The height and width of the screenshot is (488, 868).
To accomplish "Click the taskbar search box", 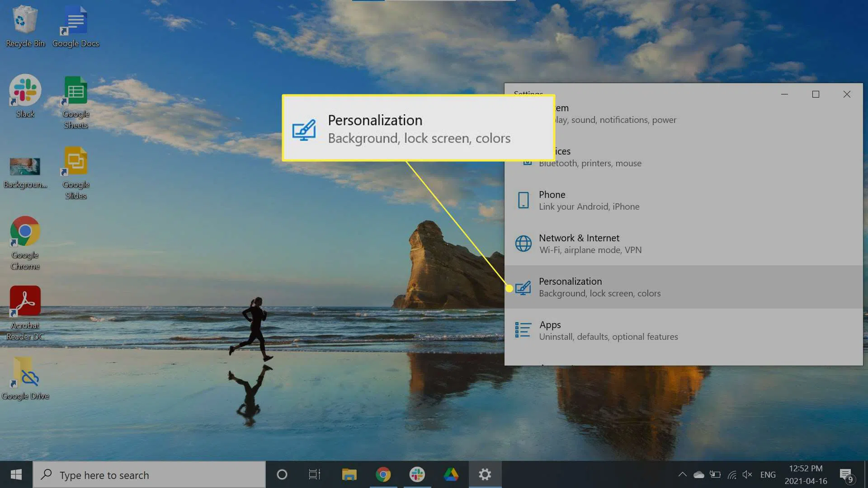I will 149,475.
